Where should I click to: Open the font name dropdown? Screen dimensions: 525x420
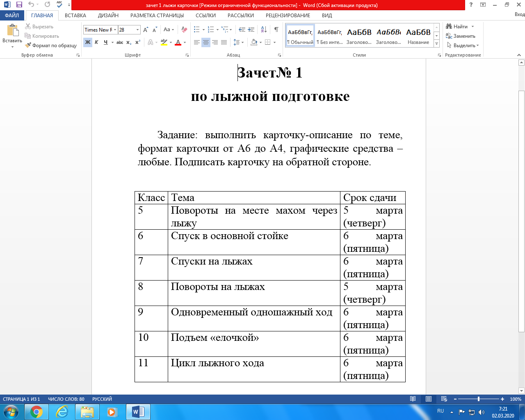(x=115, y=30)
